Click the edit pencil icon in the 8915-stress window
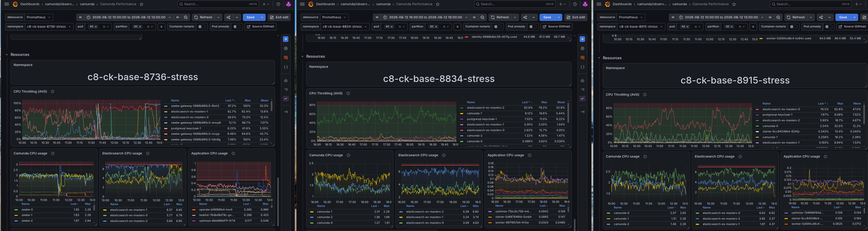 pyautogui.click(x=864, y=17)
